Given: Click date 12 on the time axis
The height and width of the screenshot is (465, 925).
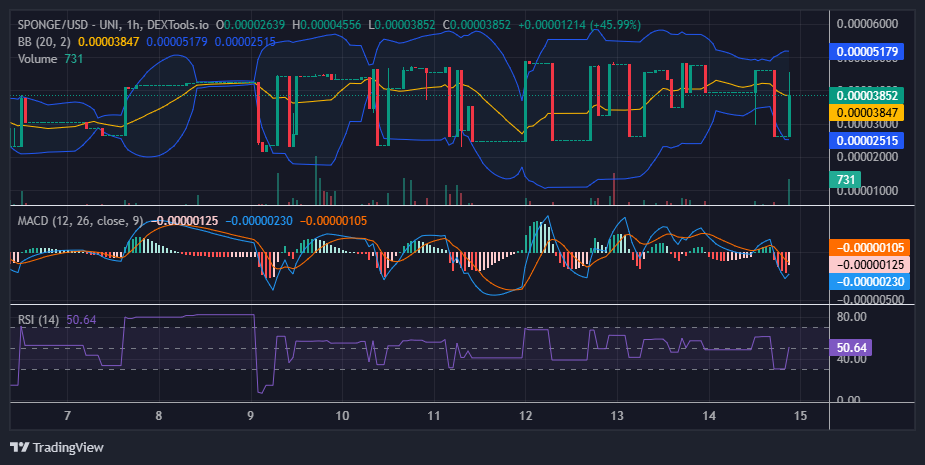Looking at the screenshot, I should tap(525, 415).
